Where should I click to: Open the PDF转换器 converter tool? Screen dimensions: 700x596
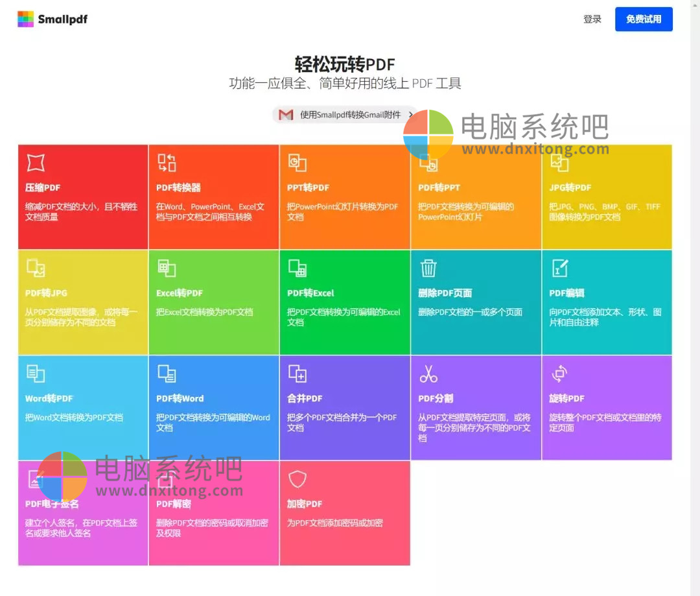[x=167, y=163]
